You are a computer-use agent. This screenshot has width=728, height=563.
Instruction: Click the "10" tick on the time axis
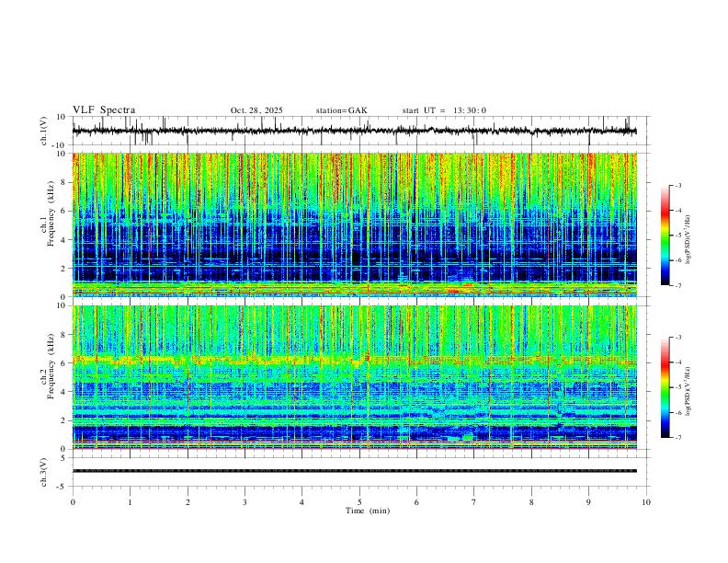[x=646, y=502]
